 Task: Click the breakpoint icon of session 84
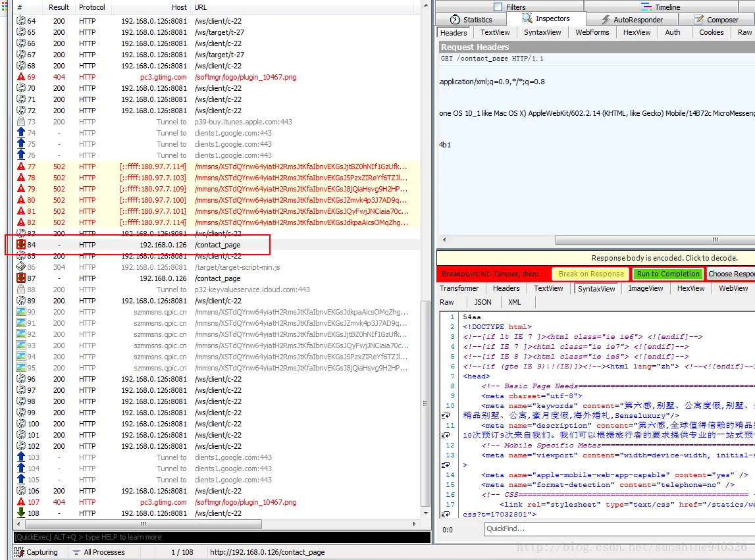20,245
